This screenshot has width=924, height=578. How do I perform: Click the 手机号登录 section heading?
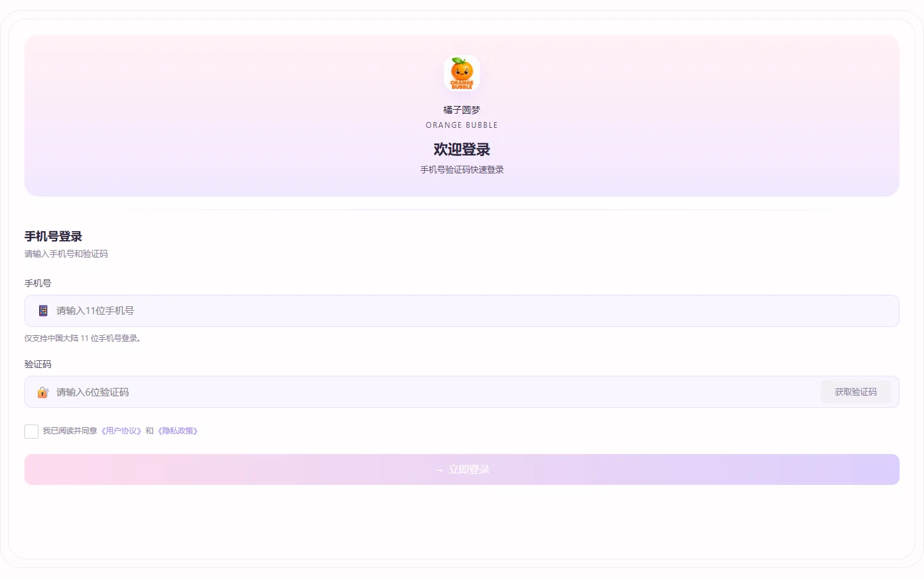click(x=53, y=236)
